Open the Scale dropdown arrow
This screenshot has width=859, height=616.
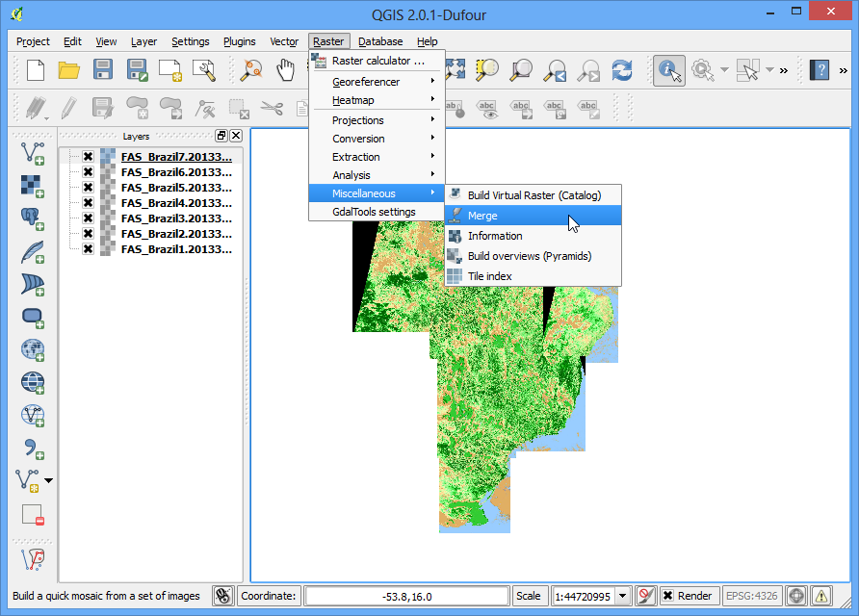[x=623, y=596]
